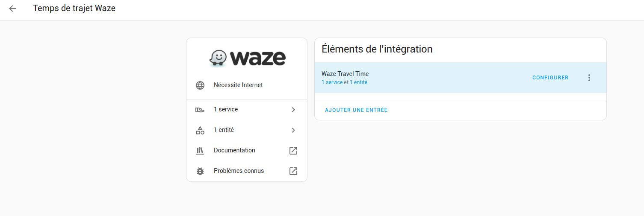
Task: Select the Waze Travel Time entry row
Action: [x=419, y=77]
